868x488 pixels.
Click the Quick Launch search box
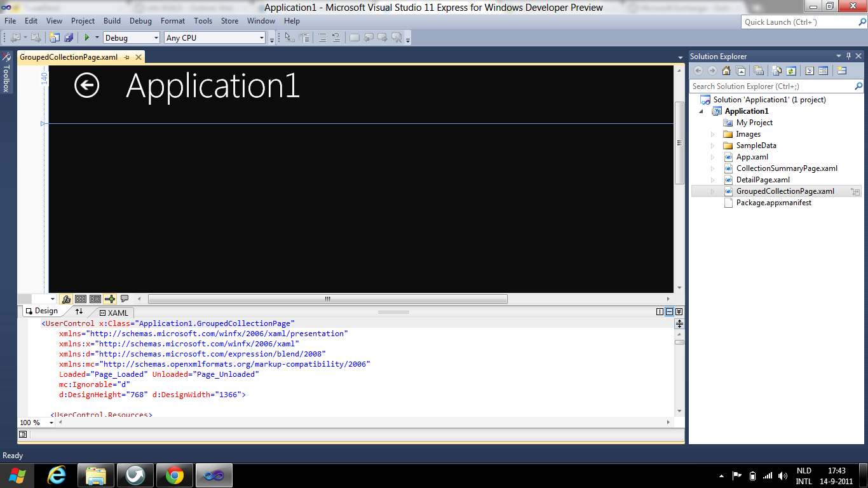pos(803,22)
